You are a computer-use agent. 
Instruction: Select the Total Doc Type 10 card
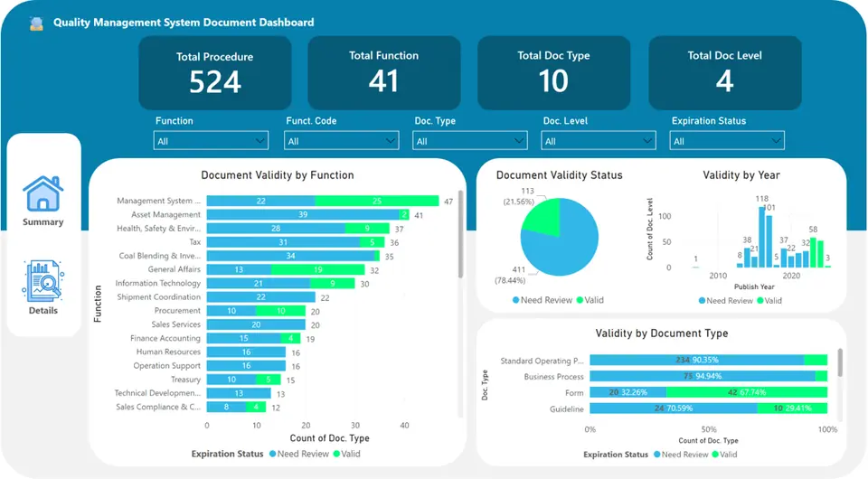click(x=553, y=73)
